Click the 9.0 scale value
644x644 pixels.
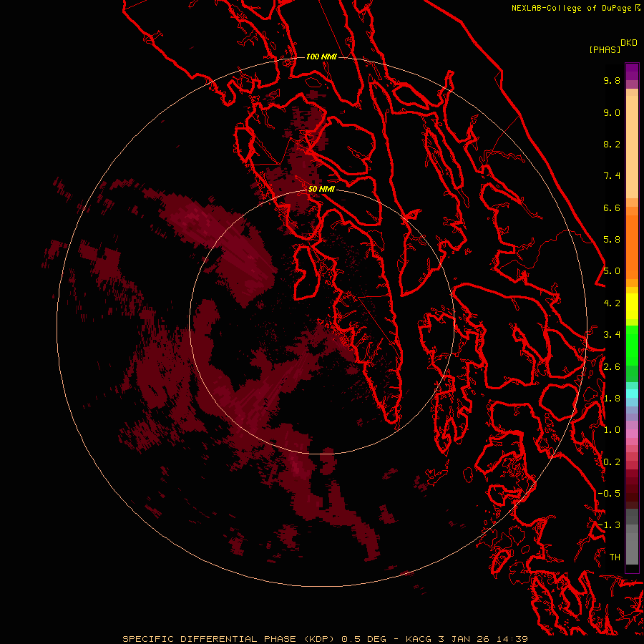(x=612, y=112)
